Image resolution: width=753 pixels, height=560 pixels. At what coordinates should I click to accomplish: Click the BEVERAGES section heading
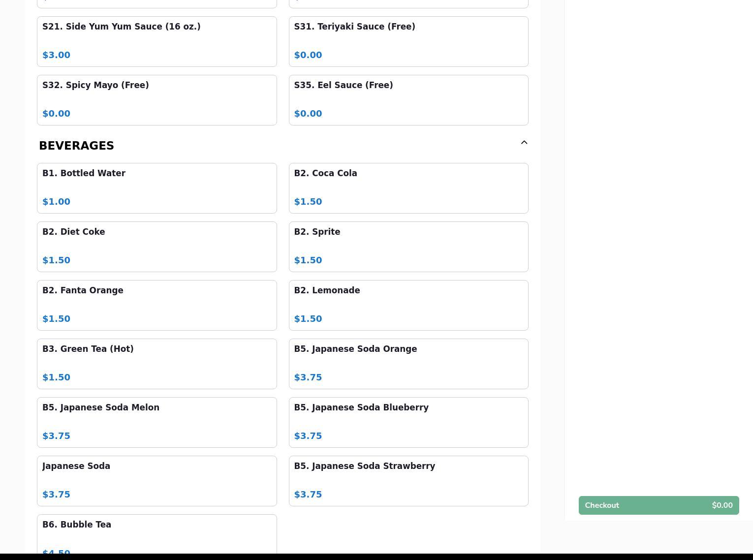(77, 146)
